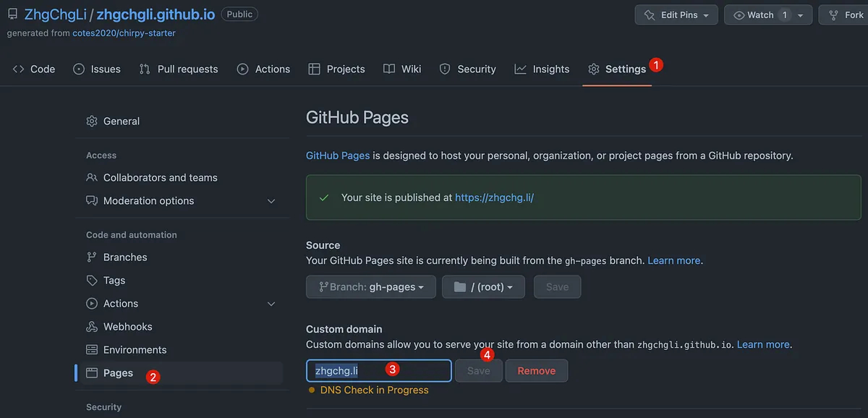Click the Tags icon in sidebar

click(x=92, y=281)
